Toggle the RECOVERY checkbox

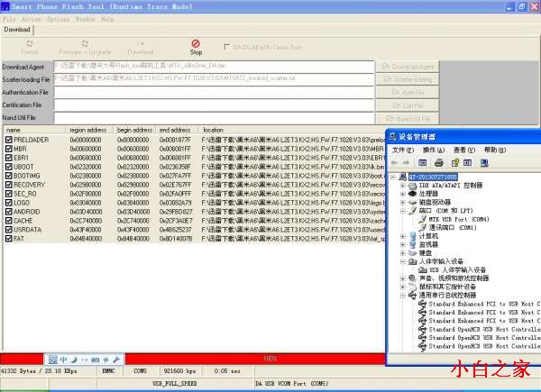9,185
